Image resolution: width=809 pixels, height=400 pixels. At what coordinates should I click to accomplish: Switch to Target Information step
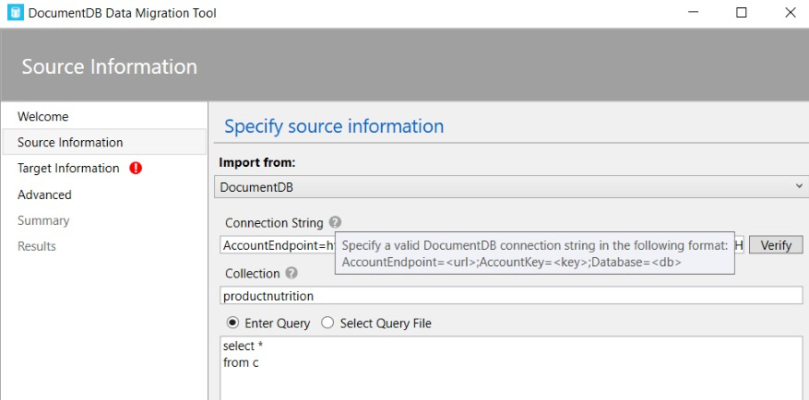click(x=68, y=169)
